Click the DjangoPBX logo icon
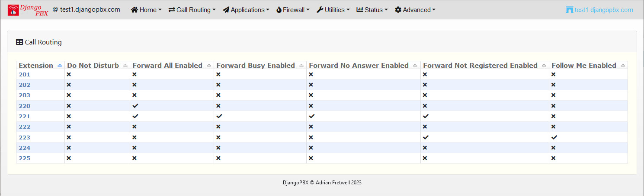This screenshot has height=196, width=644. 13,10
